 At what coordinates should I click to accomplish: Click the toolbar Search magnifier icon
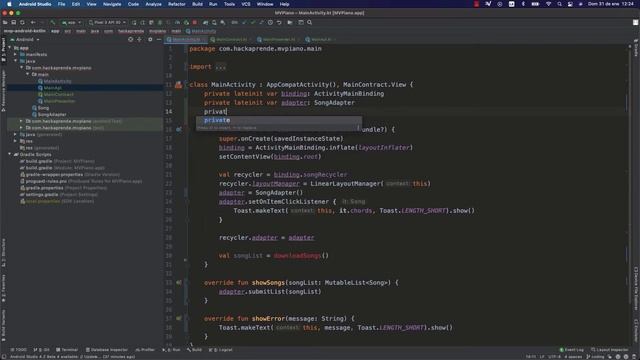pyautogui.click(x=309, y=22)
